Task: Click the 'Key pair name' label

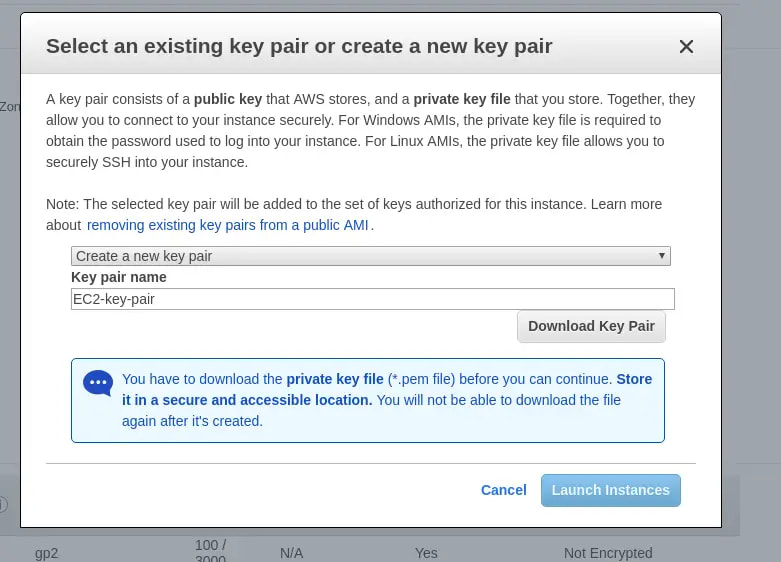Action: pyautogui.click(x=119, y=277)
